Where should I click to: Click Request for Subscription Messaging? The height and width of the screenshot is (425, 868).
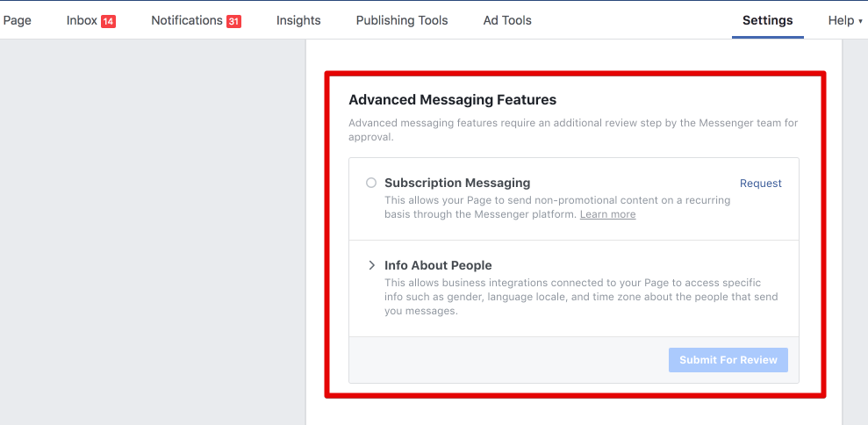coord(761,184)
